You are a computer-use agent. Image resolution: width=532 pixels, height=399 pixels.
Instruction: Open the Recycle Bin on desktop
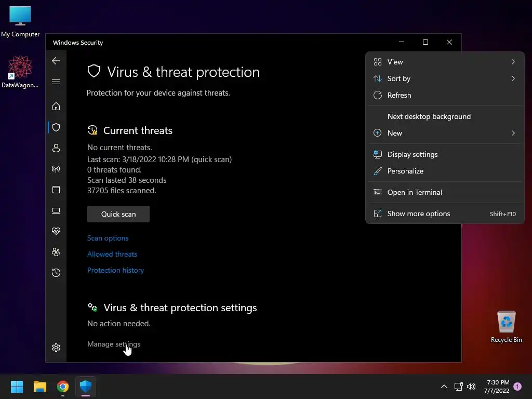pos(506,327)
